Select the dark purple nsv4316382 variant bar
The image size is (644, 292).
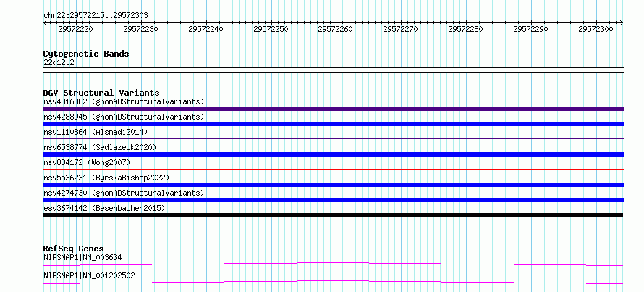[333, 109]
